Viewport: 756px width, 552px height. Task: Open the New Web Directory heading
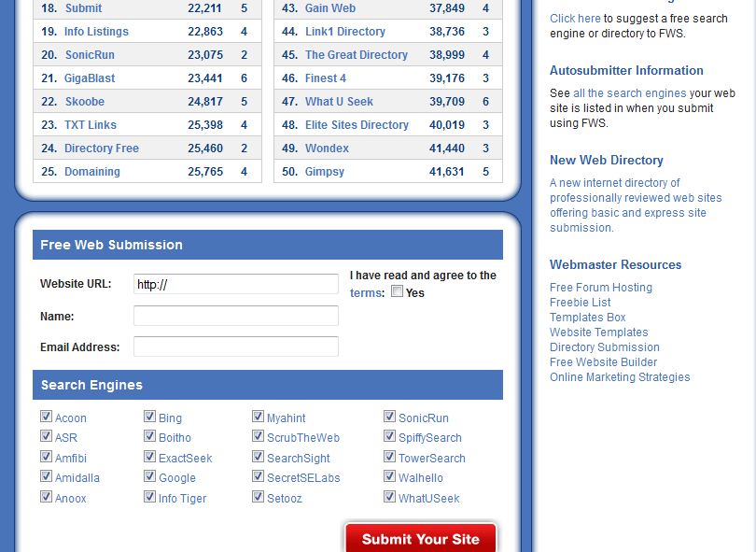(x=607, y=161)
